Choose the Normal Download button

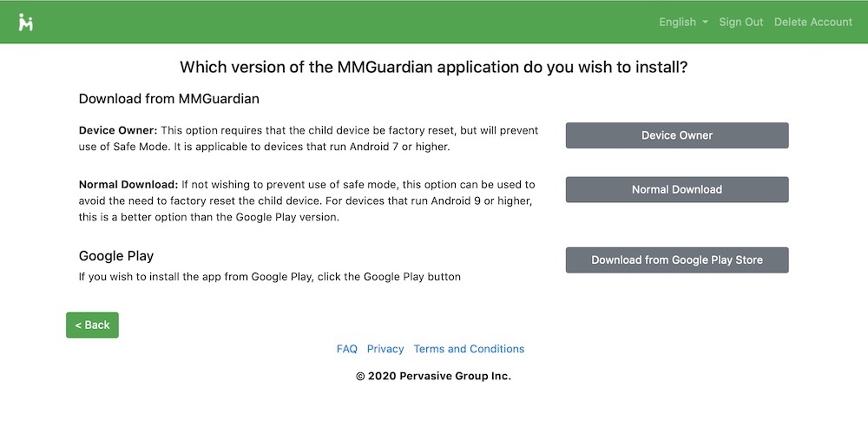[677, 189]
